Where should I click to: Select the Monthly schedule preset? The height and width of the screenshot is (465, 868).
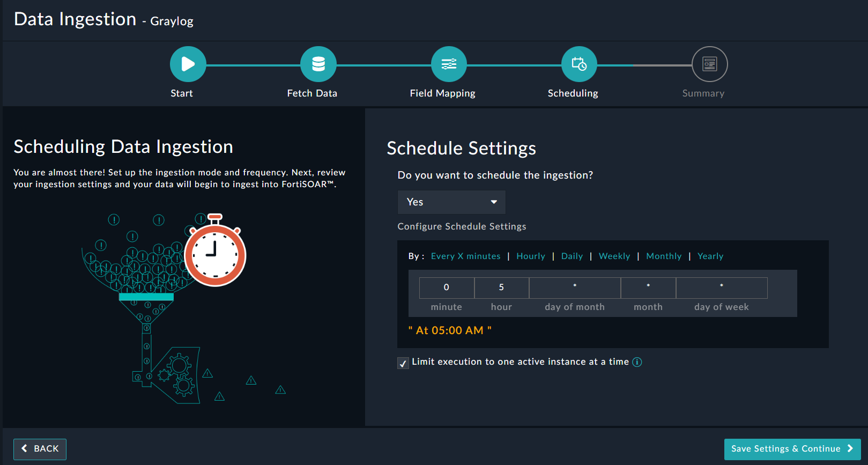pos(664,256)
